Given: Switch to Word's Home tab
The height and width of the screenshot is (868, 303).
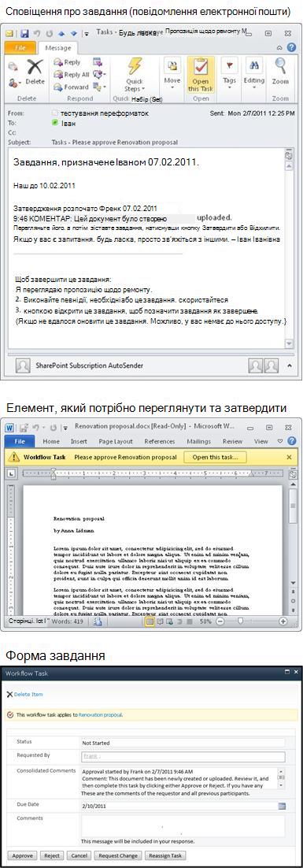Looking at the screenshot, I should coord(51,442).
